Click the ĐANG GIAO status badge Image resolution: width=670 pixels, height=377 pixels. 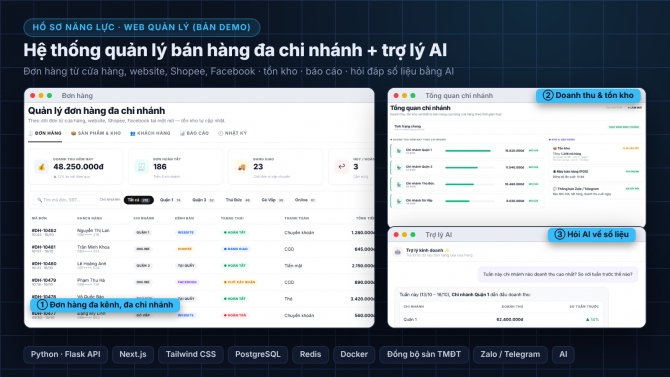235,249
